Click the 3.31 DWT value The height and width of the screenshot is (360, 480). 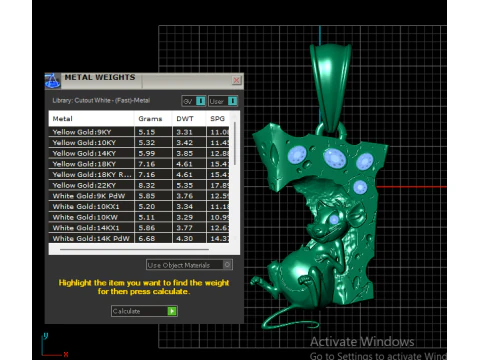[x=185, y=132]
